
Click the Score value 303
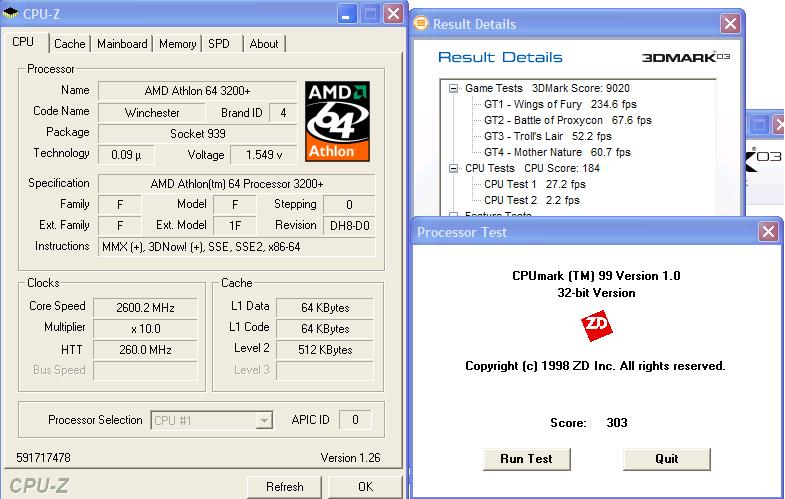[x=617, y=423]
